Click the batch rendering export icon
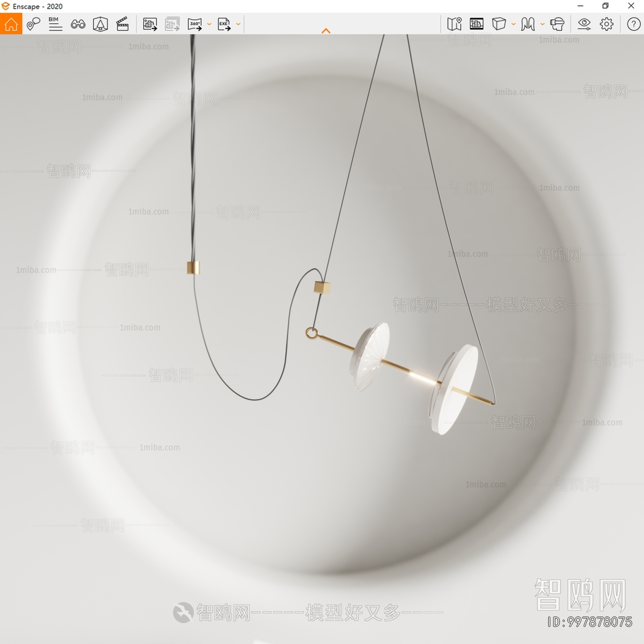The width and height of the screenshot is (644, 644). coord(172,24)
